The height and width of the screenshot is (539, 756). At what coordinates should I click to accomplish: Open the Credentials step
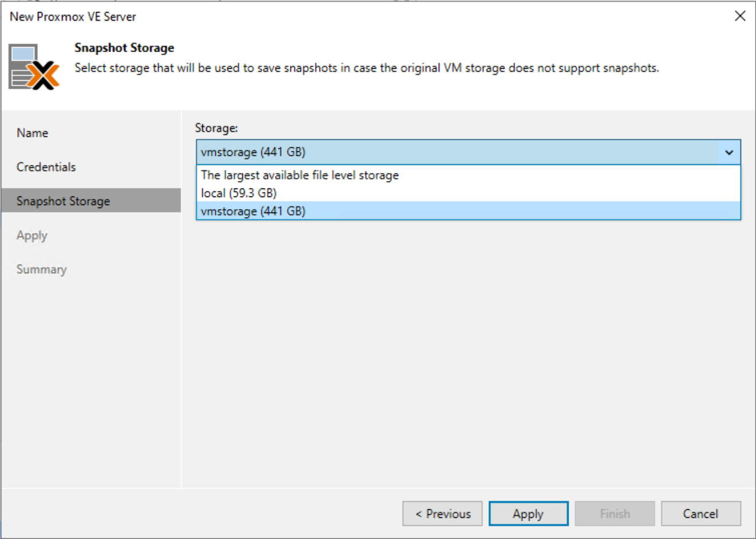(x=46, y=167)
